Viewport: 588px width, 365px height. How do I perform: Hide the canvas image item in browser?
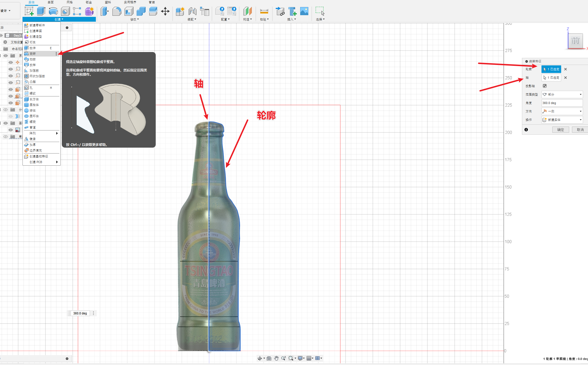pyautogui.click(x=11, y=130)
